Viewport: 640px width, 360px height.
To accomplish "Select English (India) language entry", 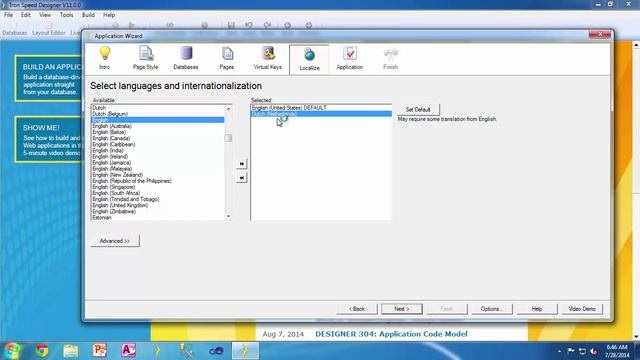I will coord(158,151).
